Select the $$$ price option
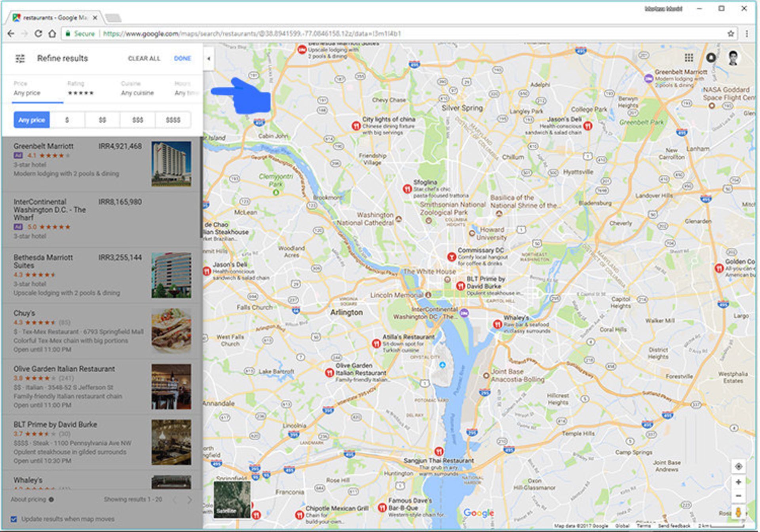The image size is (760, 532). [137, 120]
